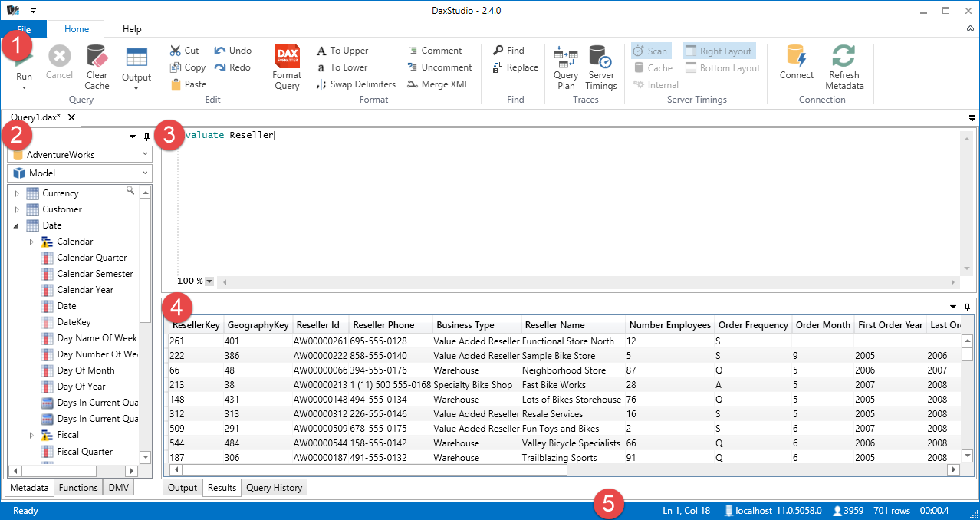Convert selection To Lower case
The height and width of the screenshot is (520, 980).
pyautogui.click(x=342, y=67)
